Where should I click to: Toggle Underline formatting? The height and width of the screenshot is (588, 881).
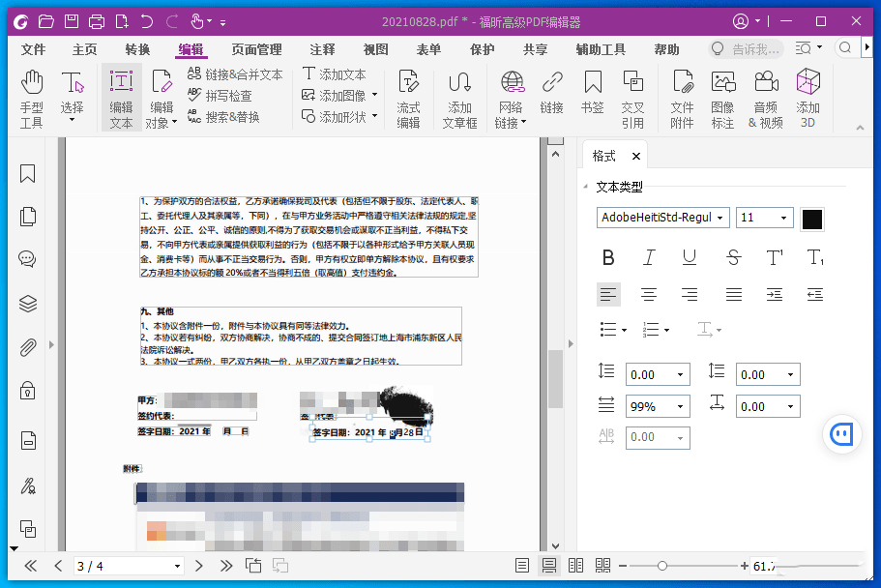[x=690, y=257]
